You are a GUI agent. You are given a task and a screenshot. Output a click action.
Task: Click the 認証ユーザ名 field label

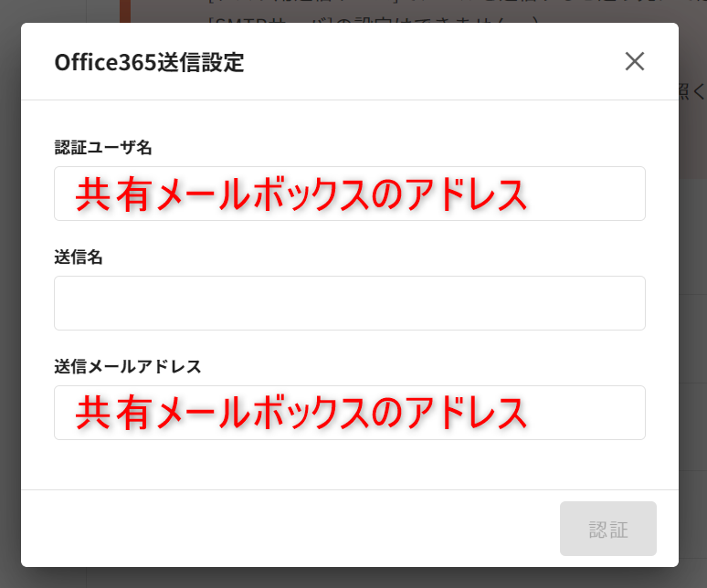tap(102, 147)
